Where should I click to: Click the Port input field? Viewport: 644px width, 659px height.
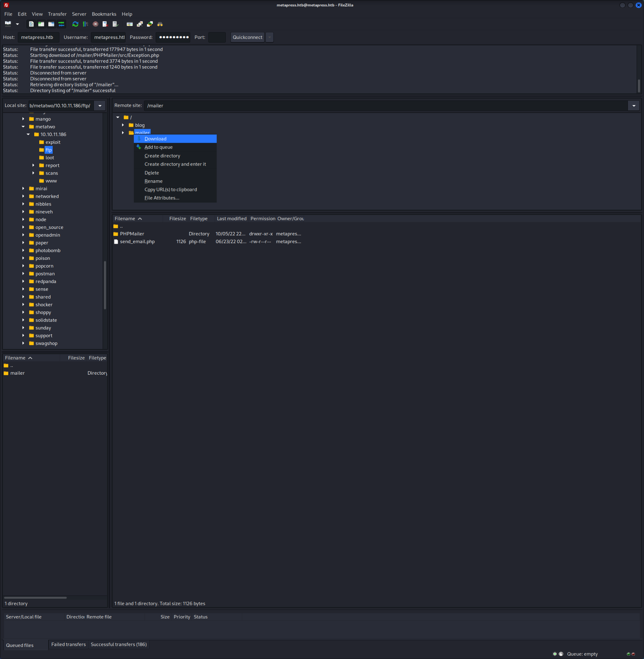click(217, 37)
